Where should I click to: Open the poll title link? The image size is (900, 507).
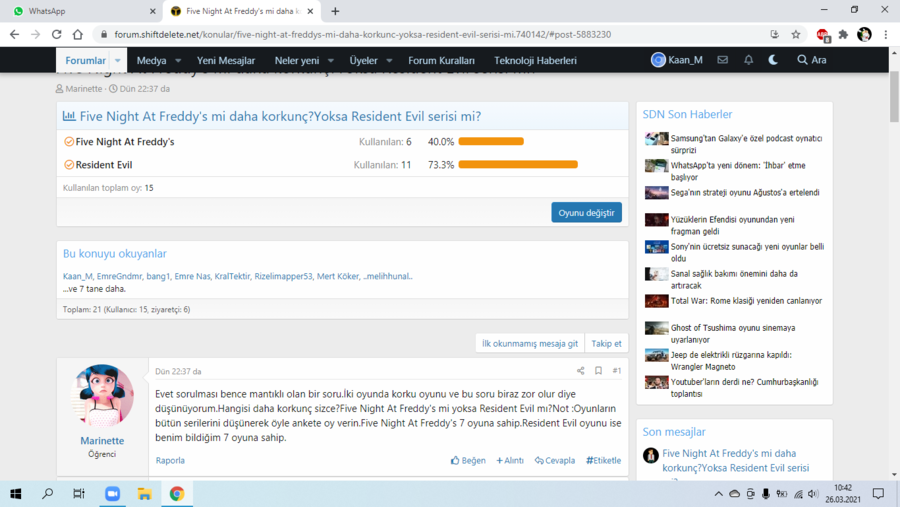pos(280,117)
